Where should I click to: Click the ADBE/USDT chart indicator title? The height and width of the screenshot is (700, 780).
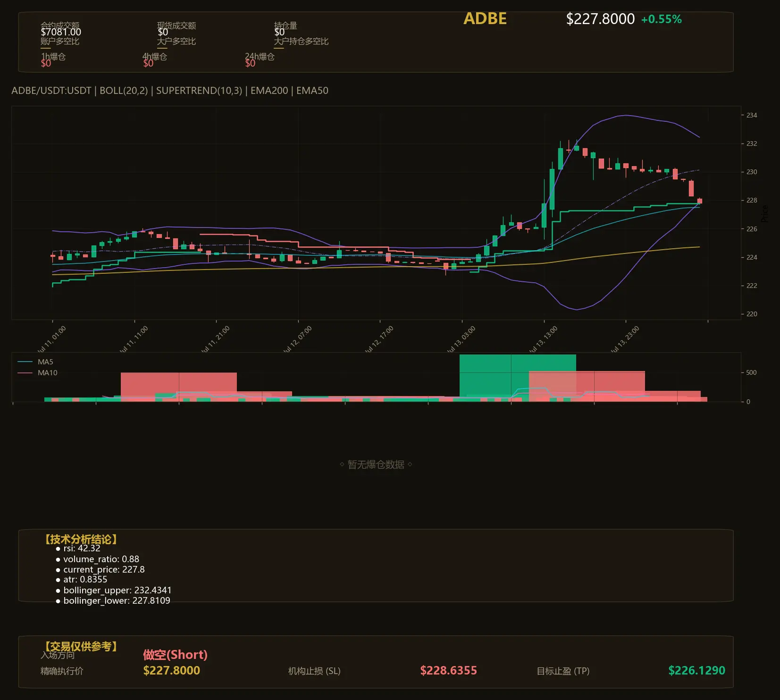pos(170,91)
